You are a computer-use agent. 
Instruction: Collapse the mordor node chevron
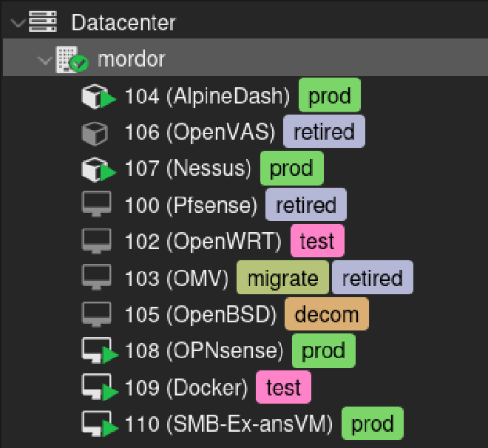tap(44, 59)
